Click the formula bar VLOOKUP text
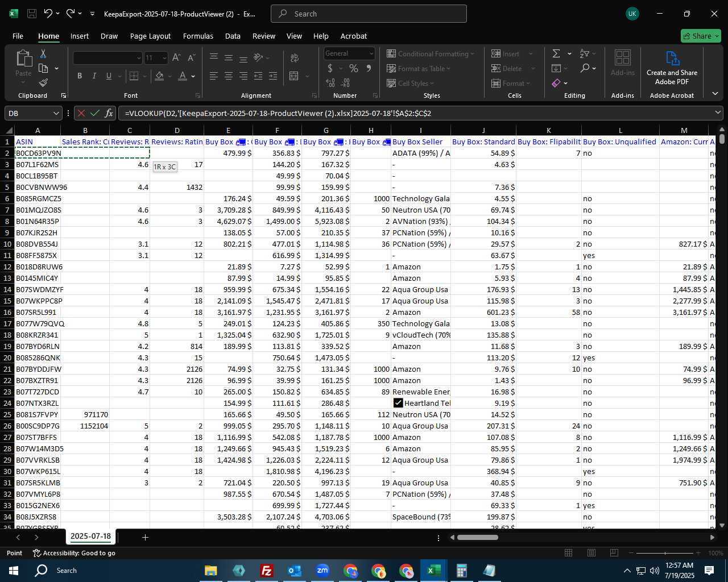The image size is (728, 582). coord(278,113)
